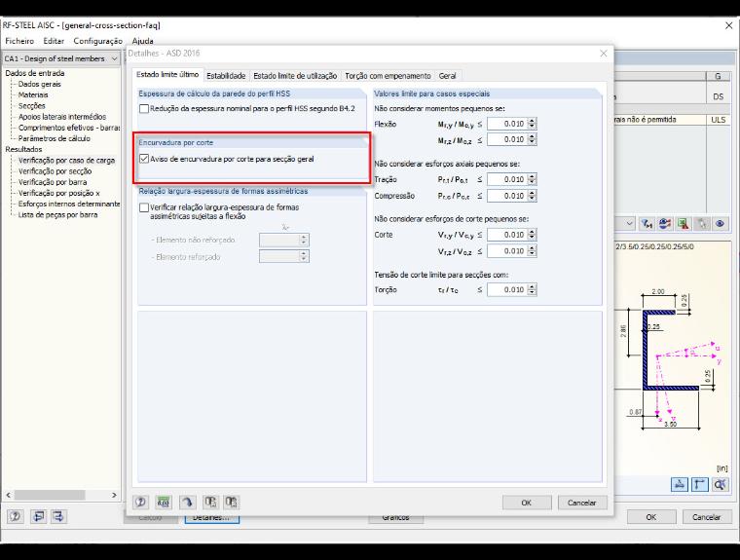
Task: Click Cancelar in the main RF-STEEL window
Action: tap(707, 517)
